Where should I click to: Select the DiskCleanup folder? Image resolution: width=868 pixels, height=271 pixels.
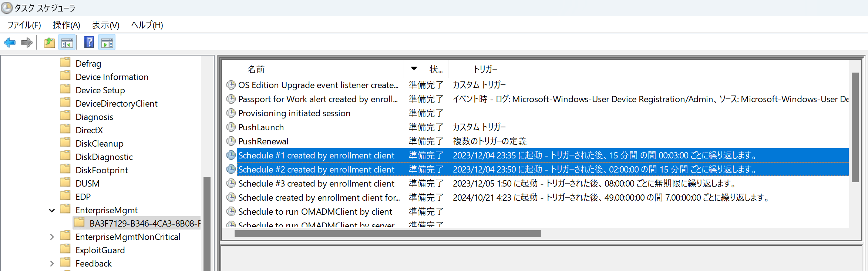(100, 144)
